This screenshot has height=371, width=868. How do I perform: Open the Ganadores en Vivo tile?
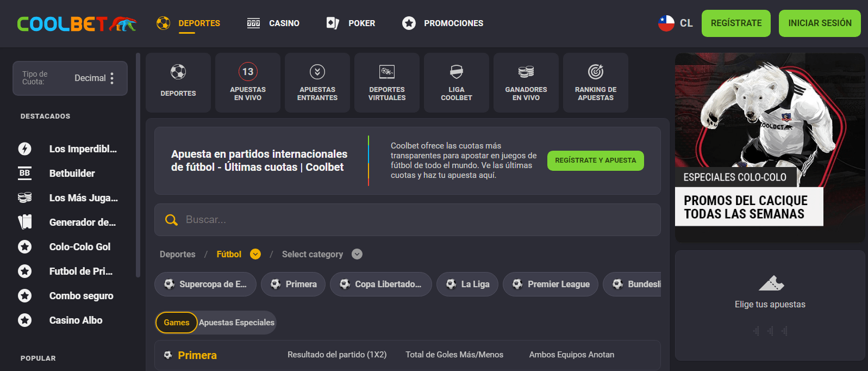[526, 83]
